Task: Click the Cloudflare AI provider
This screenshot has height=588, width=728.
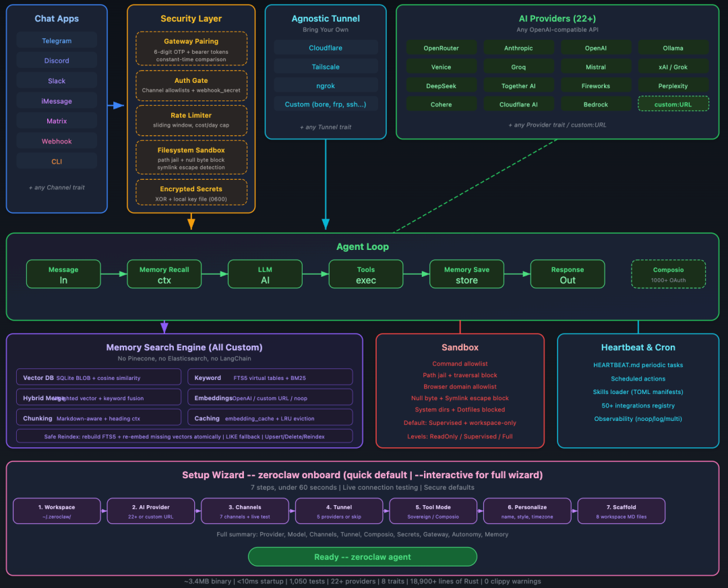Action: tap(518, 104)
